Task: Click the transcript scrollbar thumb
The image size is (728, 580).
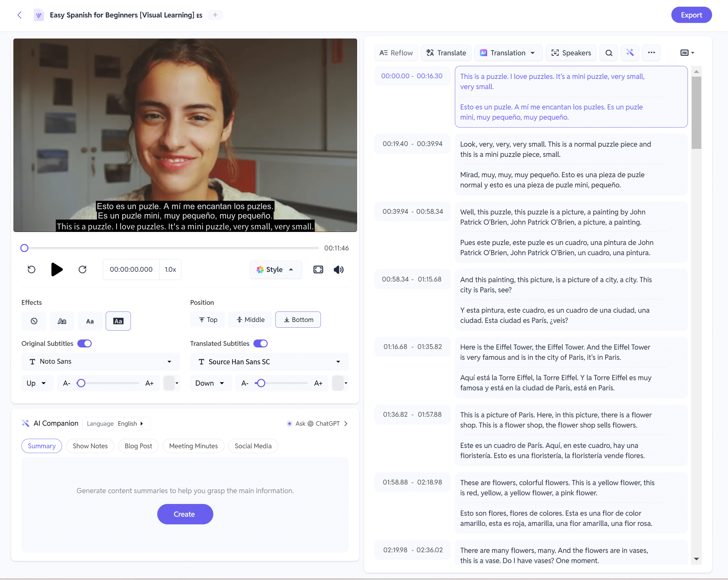Action: pos(696,112)
